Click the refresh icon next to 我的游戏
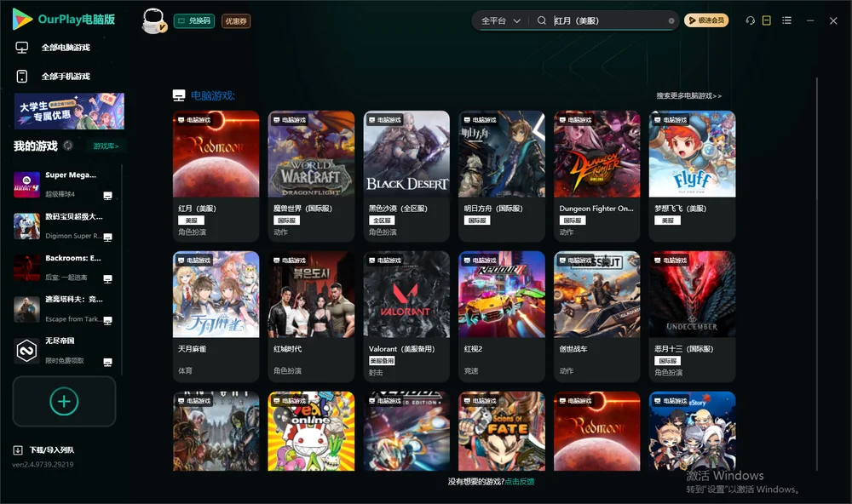Image resolution: width=852 pixels, height=504 pixels. pos(68,146)
